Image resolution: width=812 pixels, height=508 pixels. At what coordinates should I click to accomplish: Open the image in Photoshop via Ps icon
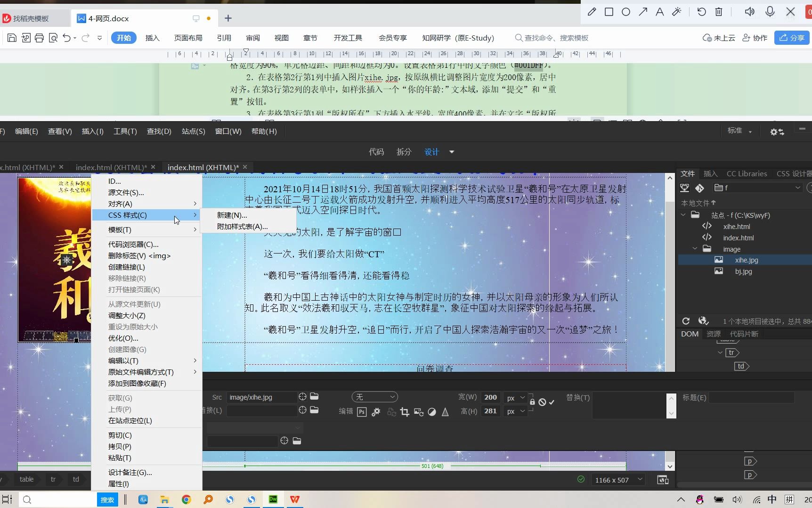(x=362, y=412)
